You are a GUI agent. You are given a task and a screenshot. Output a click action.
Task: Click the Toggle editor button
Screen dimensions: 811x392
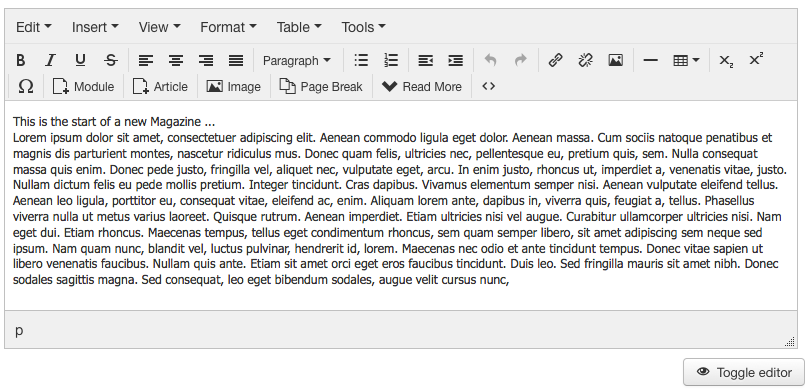[x=744, y=372]
